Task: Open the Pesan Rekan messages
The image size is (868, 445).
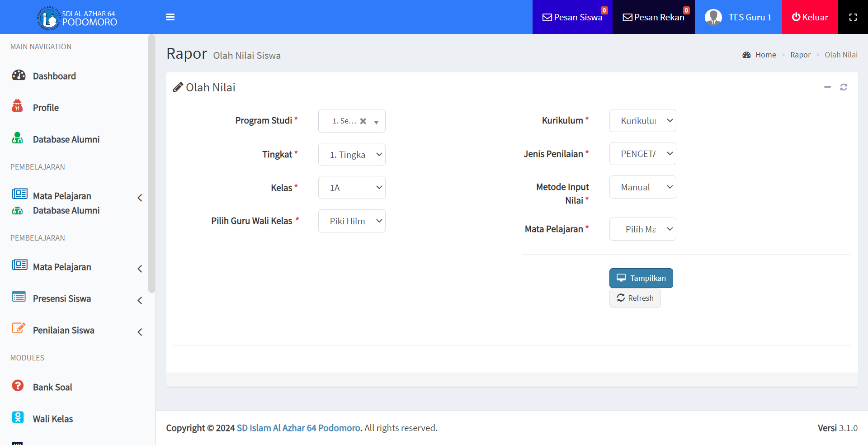Action: 653,17
